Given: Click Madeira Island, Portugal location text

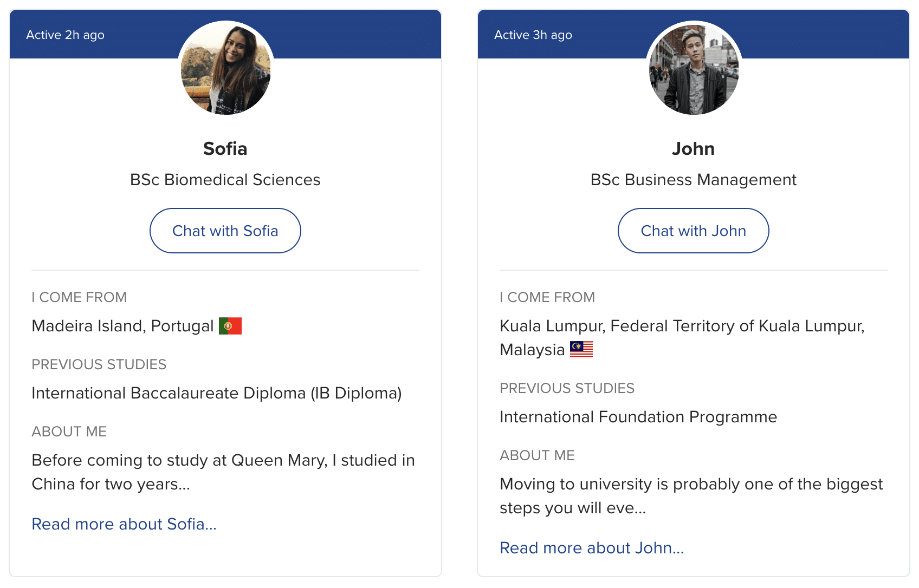Looking at the screenshot, I should [122, 326].
